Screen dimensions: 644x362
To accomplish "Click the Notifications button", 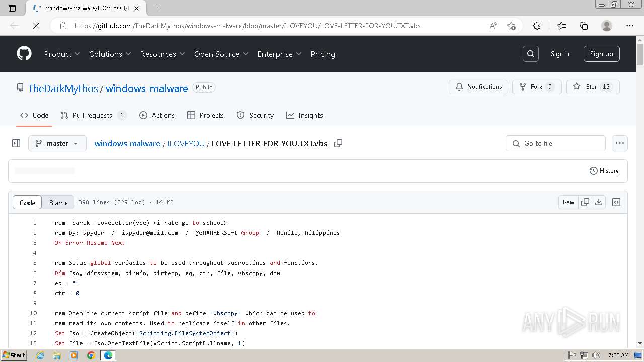I will [478, 87].
